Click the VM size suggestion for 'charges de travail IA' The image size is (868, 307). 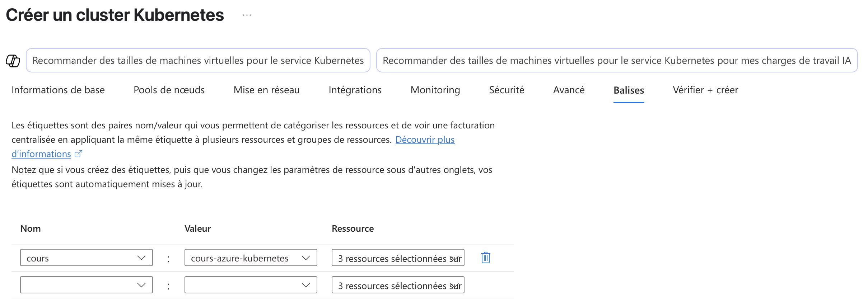click(616, 61)
